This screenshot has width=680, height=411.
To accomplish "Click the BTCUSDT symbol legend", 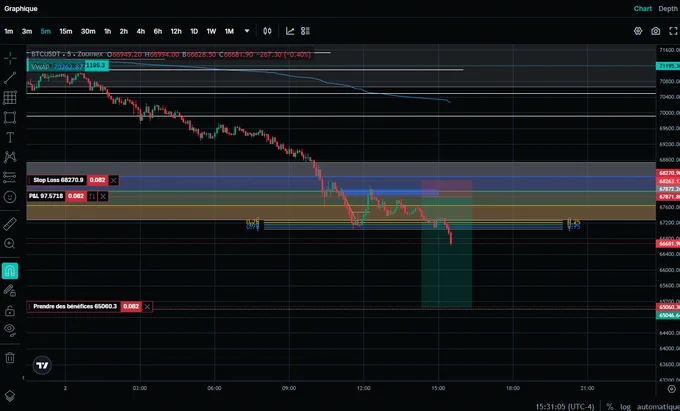I will pos(67,55).
